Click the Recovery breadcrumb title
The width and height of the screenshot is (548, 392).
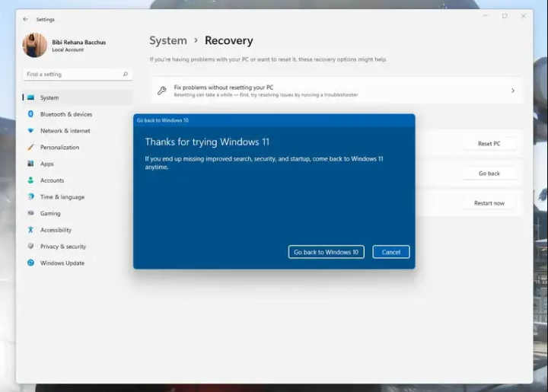click(229, 40)
